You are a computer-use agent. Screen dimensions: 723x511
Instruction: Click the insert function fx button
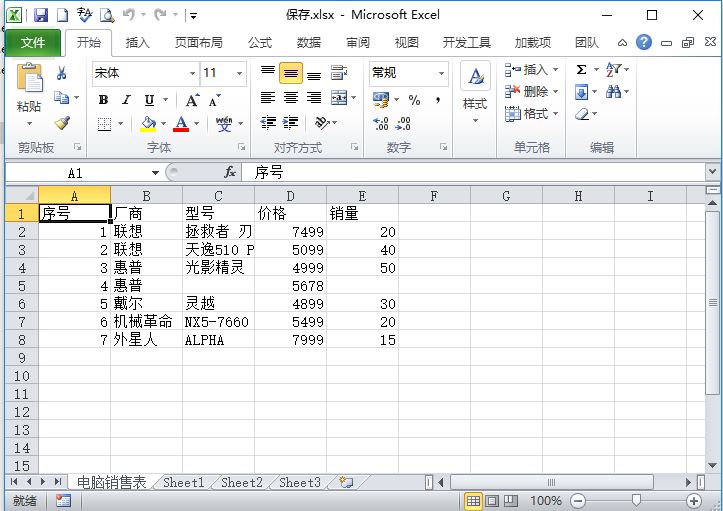click(x=230, y=172)
